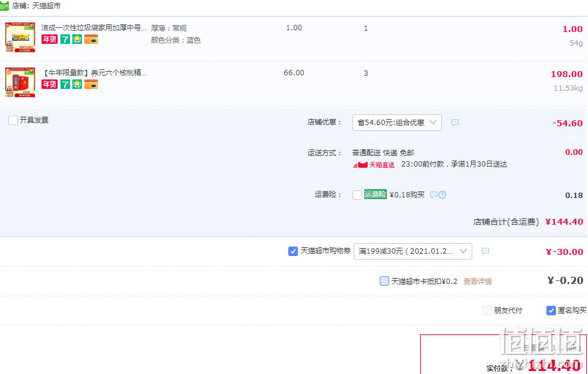Tick the 开具发票 checkbox

pos(13,120)
